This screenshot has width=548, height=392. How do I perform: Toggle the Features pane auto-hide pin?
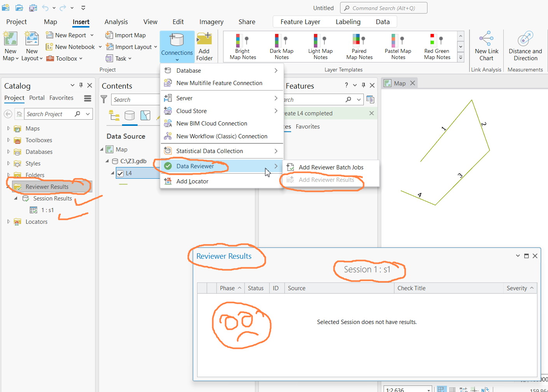point(363,85)
